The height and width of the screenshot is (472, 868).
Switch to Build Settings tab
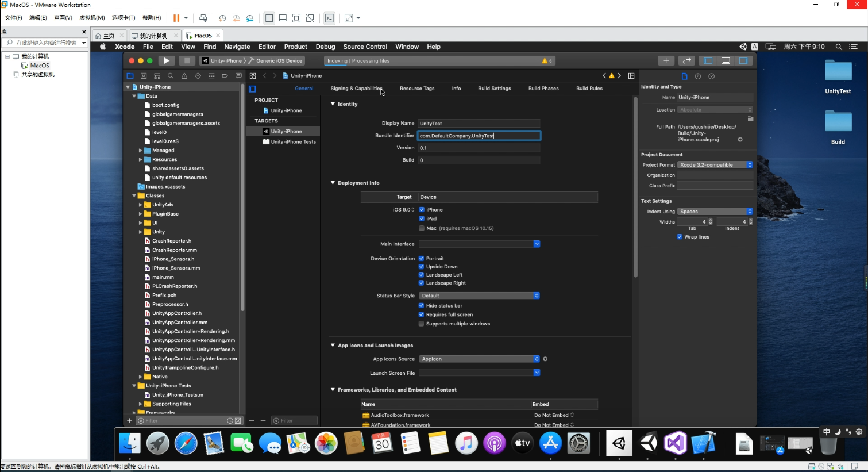click(494, 89)
